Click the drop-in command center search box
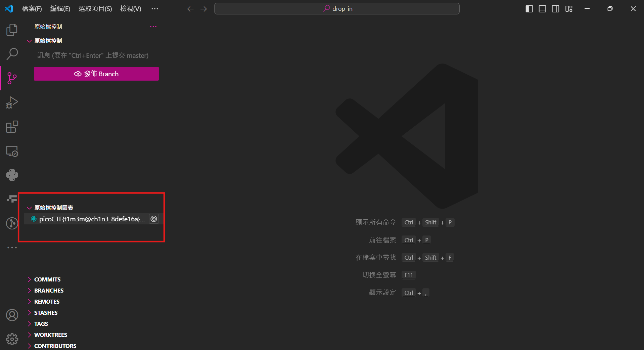Viewport: 644px width, 350px height. coord(337,9)
